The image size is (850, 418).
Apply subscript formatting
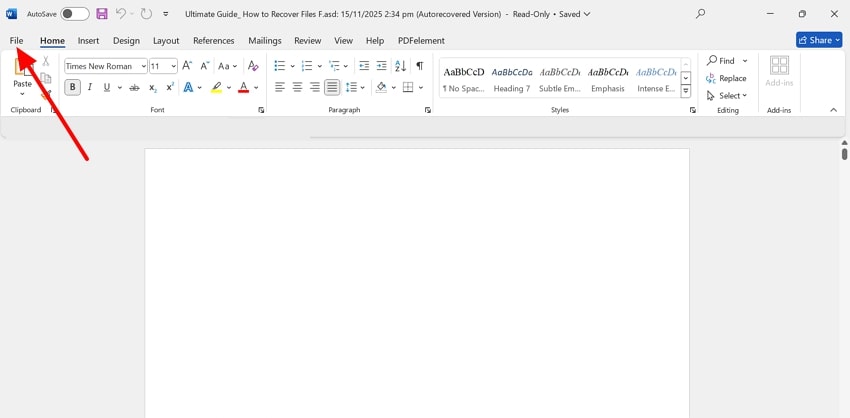point(153,87)
